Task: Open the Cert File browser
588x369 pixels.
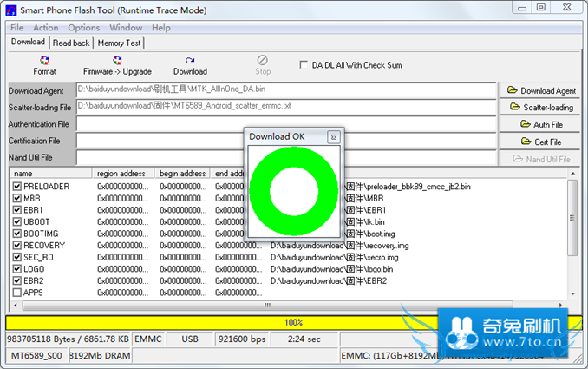Action: tap(541, 142)
